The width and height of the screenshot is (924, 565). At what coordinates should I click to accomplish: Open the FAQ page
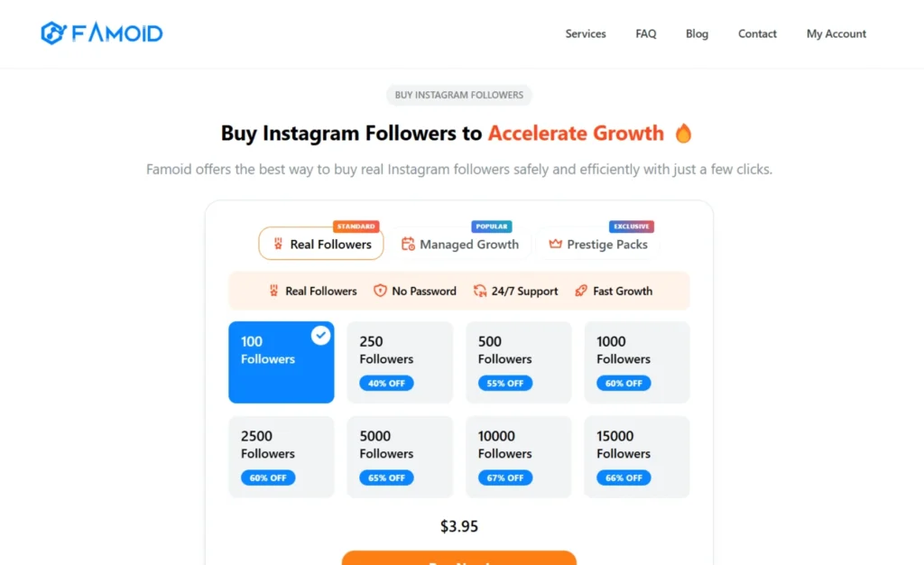tap(646, 33)
